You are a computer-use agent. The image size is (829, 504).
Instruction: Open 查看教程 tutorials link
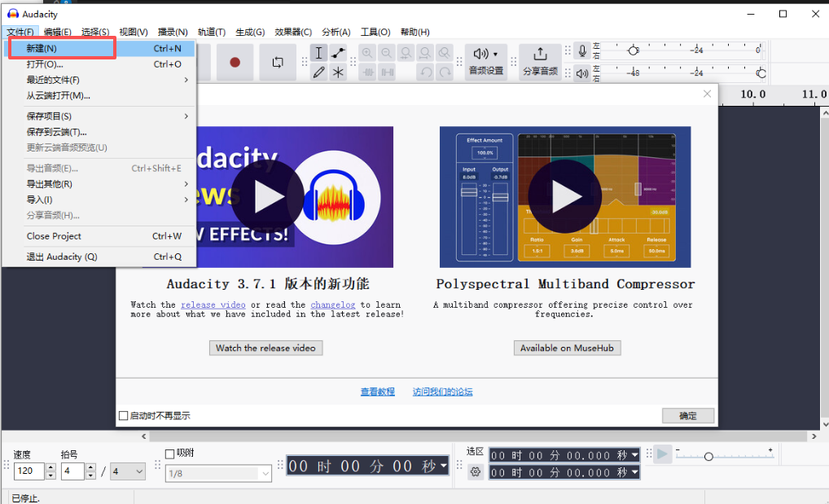pos(378,392)
